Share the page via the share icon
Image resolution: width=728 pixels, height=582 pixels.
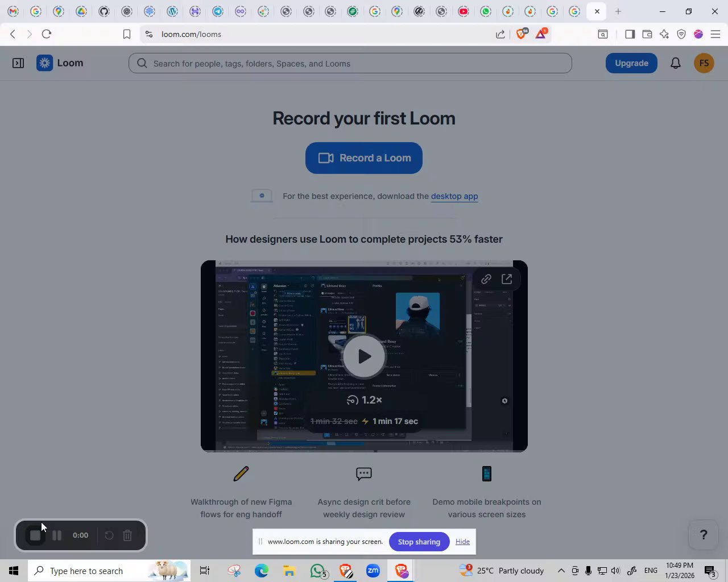coord(500,34)
